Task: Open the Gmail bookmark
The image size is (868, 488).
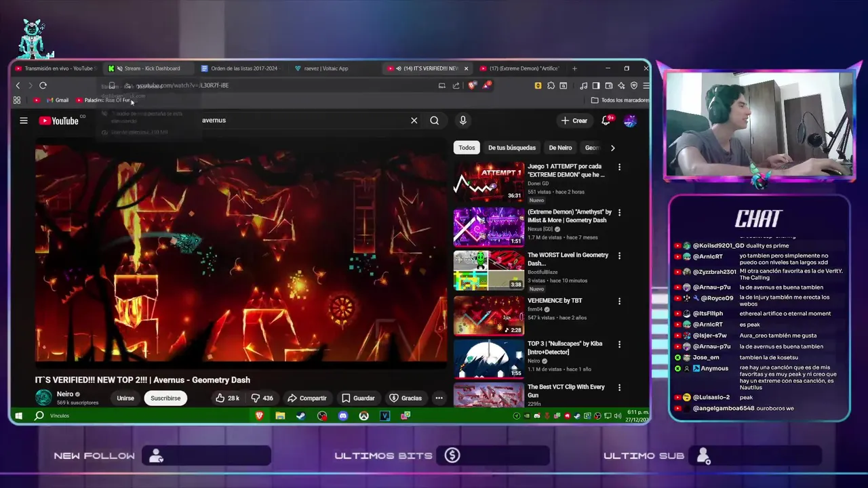Action: coord(58,100)
